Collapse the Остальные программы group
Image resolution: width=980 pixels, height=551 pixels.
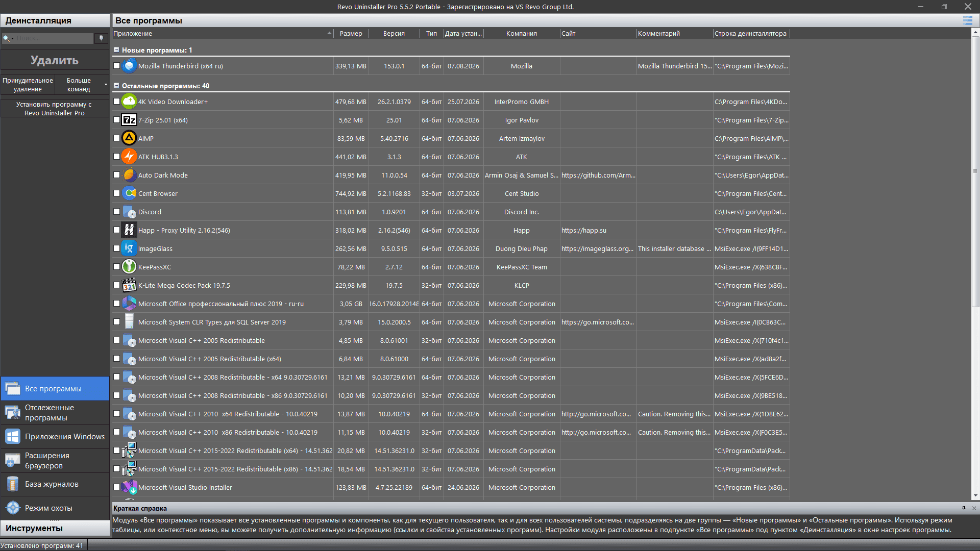coord(116,86)
